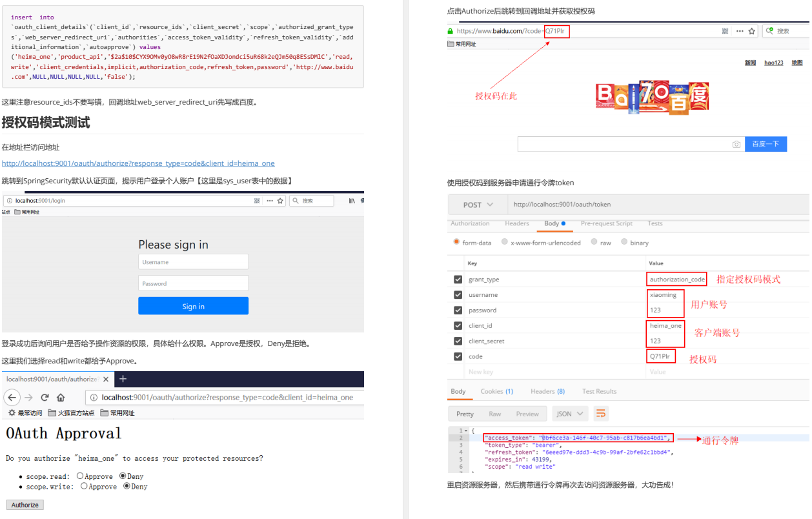Screen dimensions: 812x519
Task: Open the hao123 link on Baidu
Action: tap(774, 63)
